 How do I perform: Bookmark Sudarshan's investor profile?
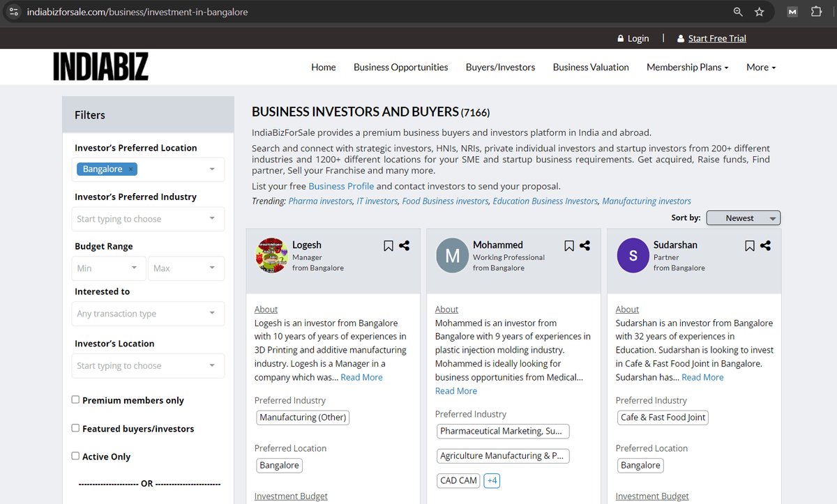click(750, 245)
